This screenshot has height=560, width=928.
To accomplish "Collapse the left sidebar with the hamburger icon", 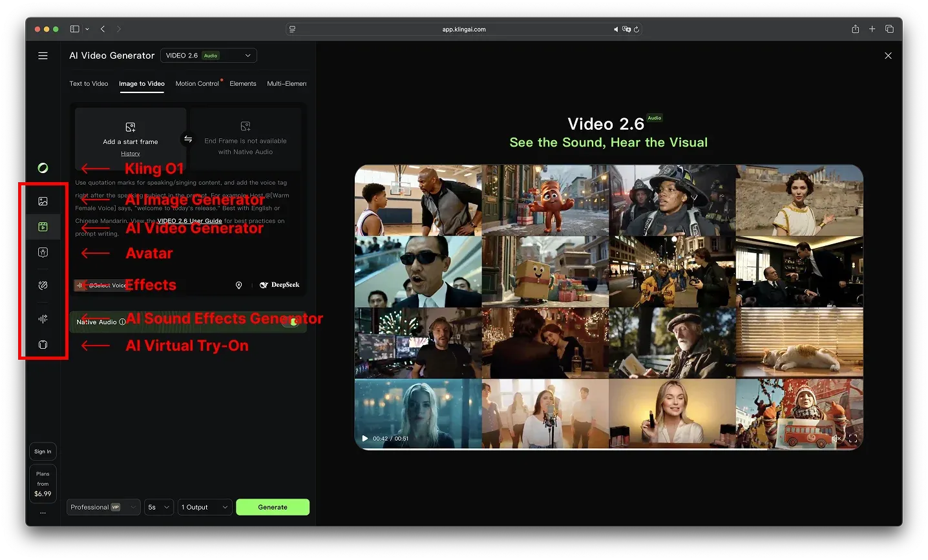I will (43, 56).
